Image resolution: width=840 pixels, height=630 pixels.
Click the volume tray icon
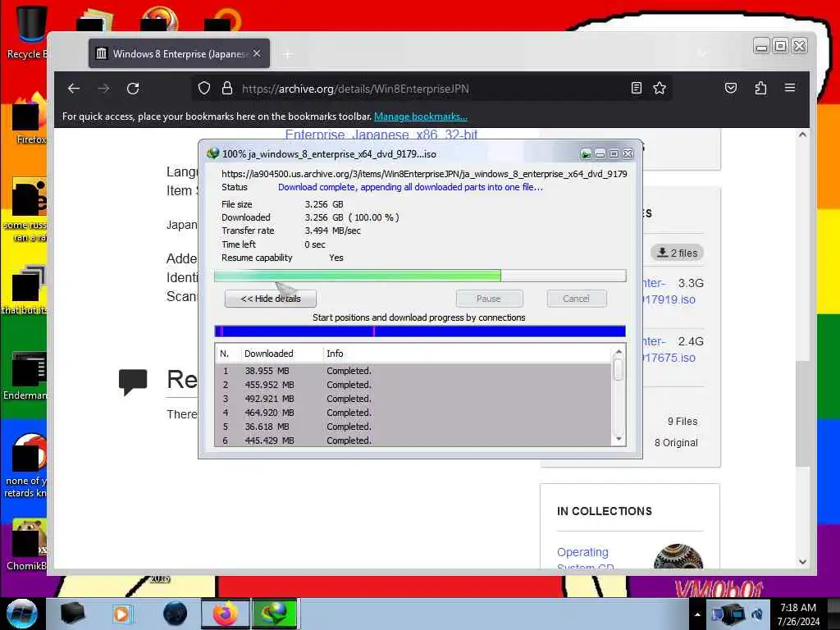pyautogui.click(x=757, y=614)
